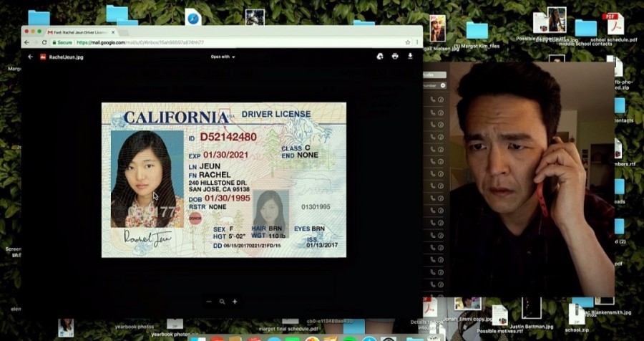Click the FaceTime video of the man
Screen dimensions: 644x341
(532, 179)
